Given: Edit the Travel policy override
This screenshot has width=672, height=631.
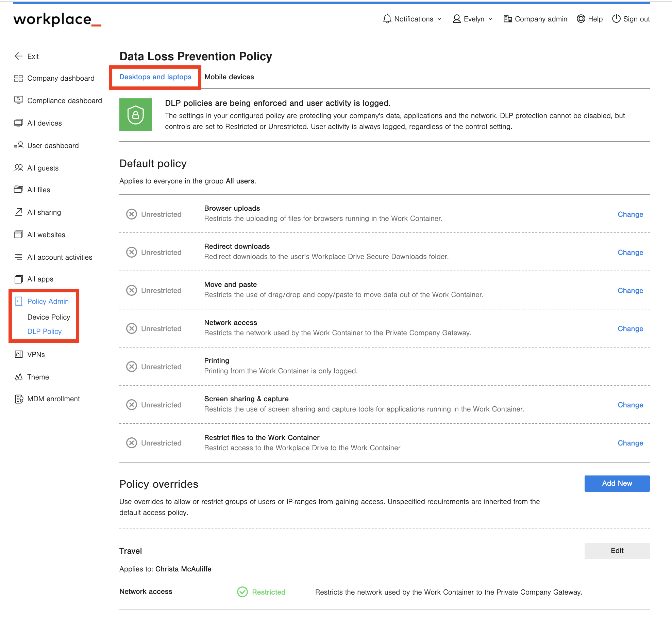Looking at the screenshot, I should pos(617,551).
